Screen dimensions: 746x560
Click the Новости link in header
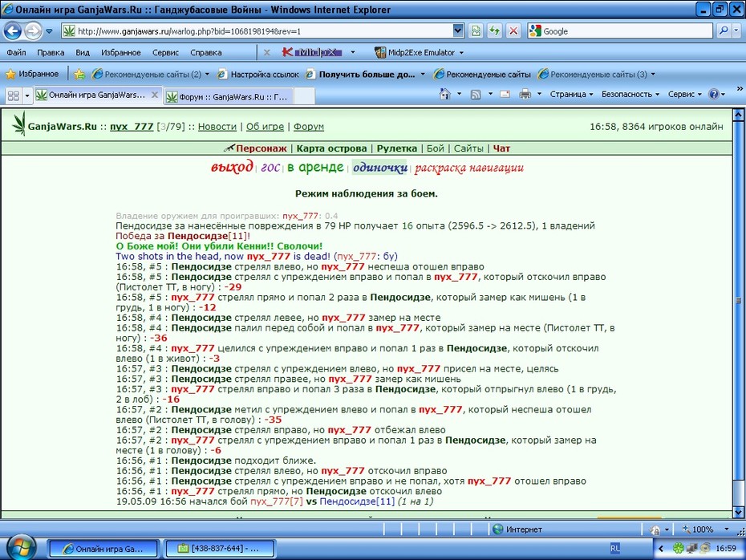coord(217,127)
